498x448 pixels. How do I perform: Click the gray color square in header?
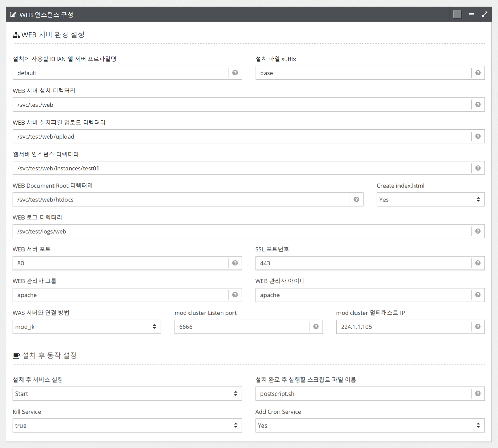(457, 14)
